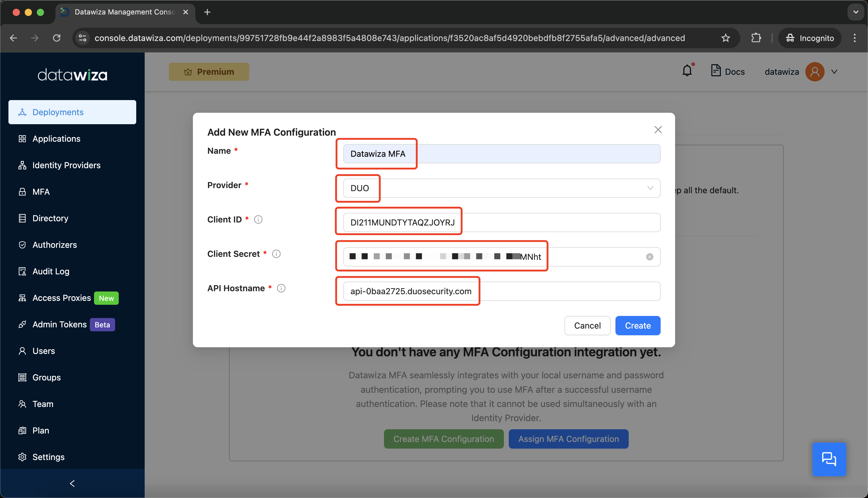The image size is (868, 498).
Task: Go forward in browser history
Action: click(35, 38)
